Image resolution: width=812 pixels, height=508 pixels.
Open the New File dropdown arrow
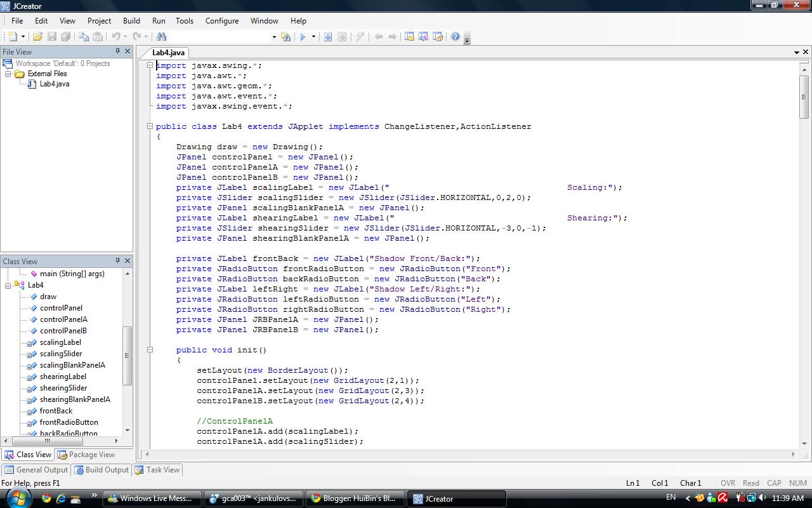(x=23, y=36)
